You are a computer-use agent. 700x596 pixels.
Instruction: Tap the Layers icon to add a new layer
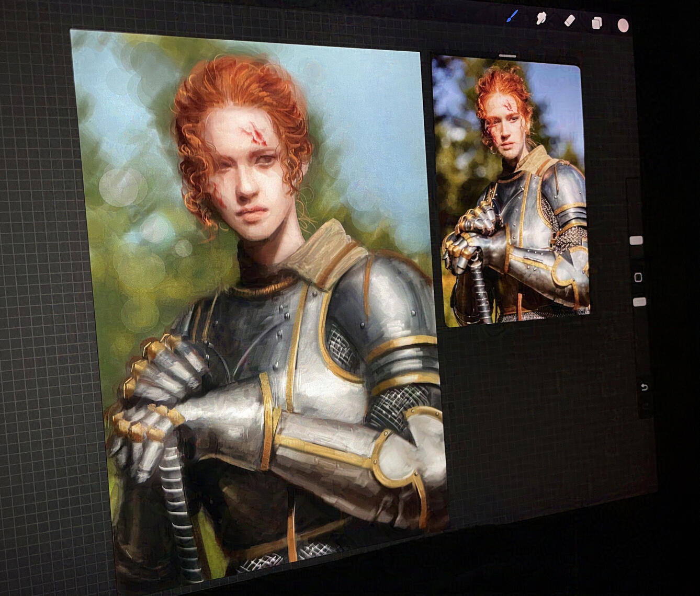596,23
